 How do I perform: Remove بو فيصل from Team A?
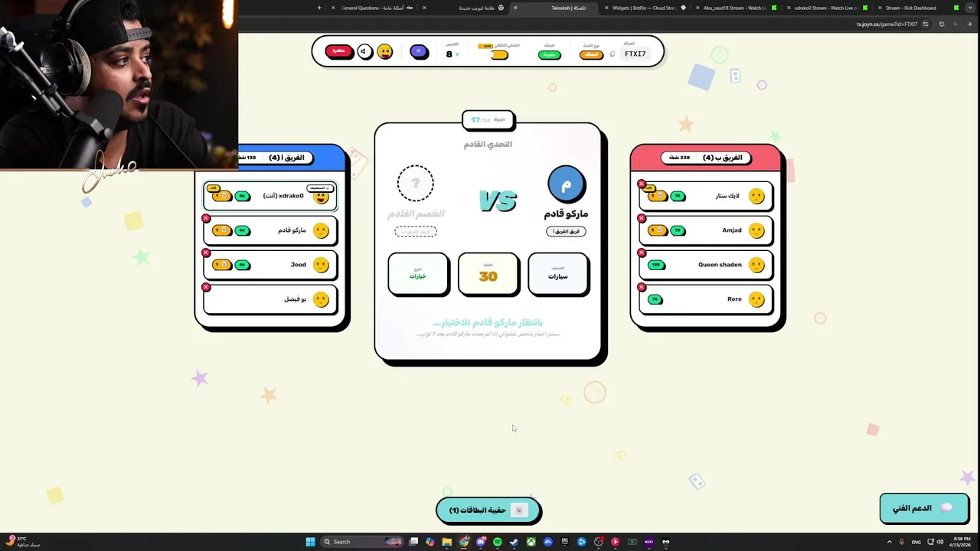[x=206, y=287]
